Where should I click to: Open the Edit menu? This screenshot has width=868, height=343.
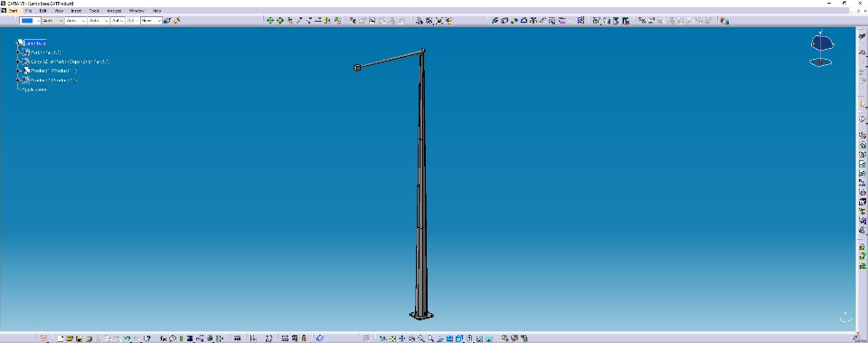[x=42, y=11]
